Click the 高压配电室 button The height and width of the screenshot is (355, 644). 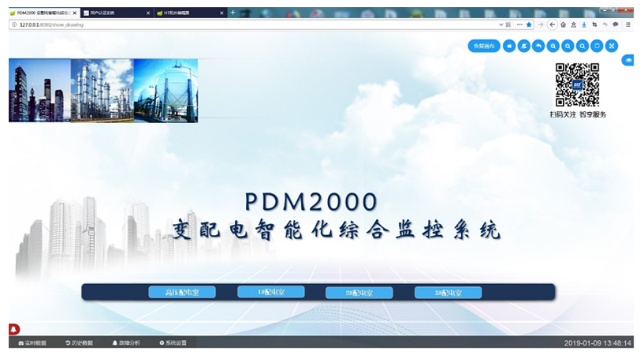(182, 293)
